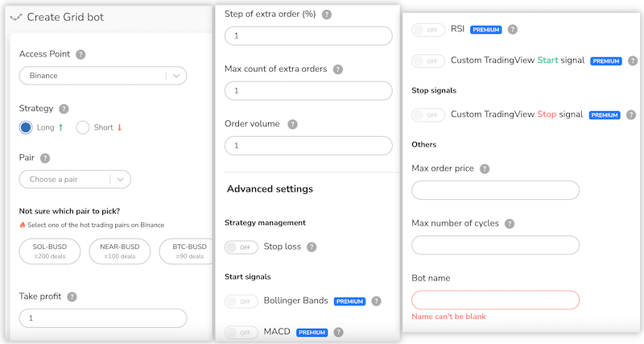
Task: Toggle Custom TradingView Stop signal switch
Action: (428, 115)
